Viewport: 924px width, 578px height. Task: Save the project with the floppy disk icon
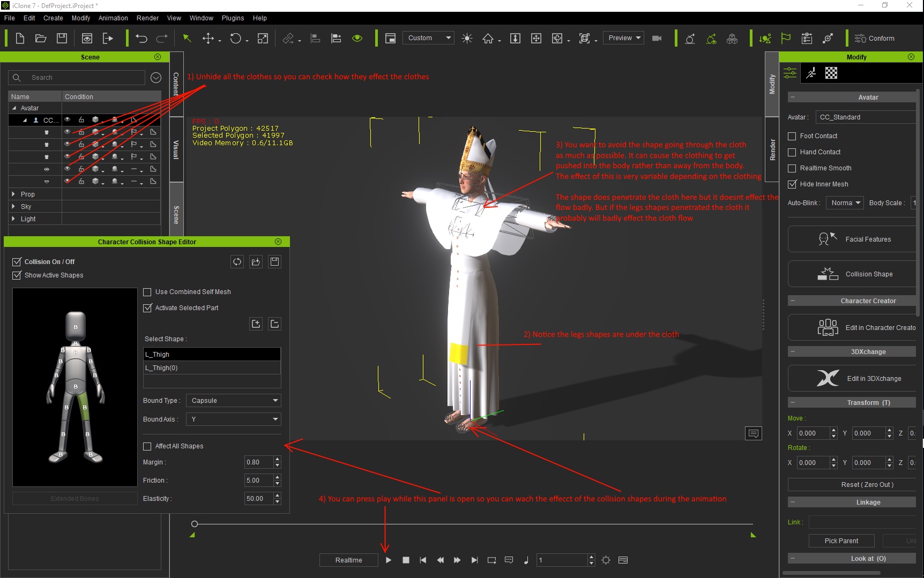pyautogui.click(x=62, y=38)
